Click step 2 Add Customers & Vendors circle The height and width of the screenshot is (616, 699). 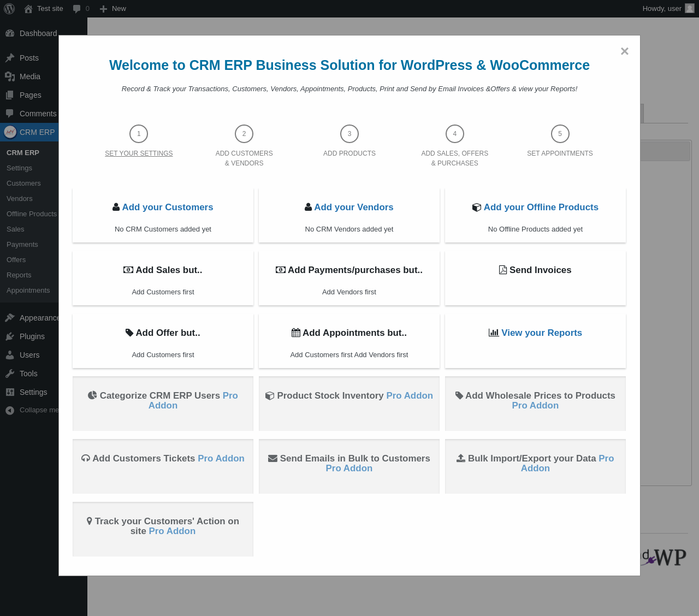pos(244,134)
